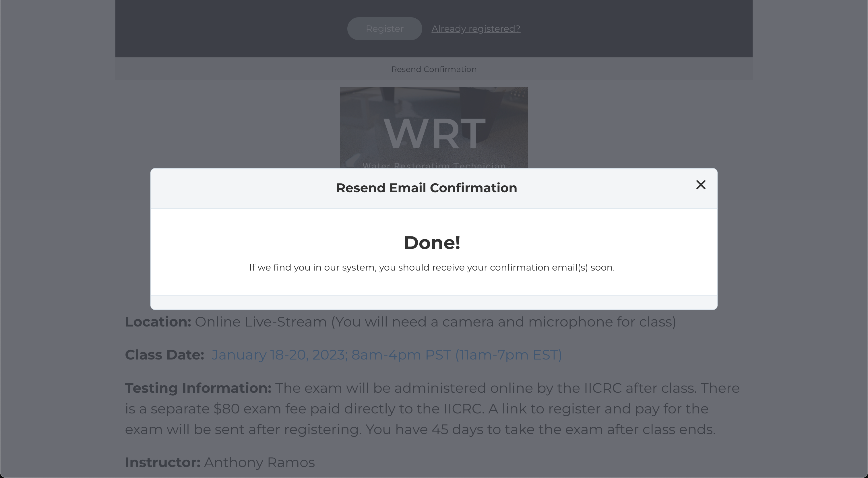Click the "Water Restoration Technician" image caption
The height and width of the screenshot is (478, 868).
434,165
